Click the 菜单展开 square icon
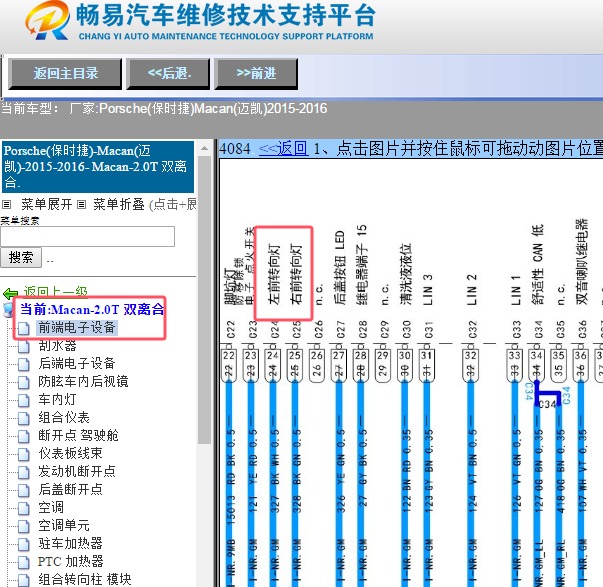The height and width of the screenshot is (587, 603). tap(7, 204)
